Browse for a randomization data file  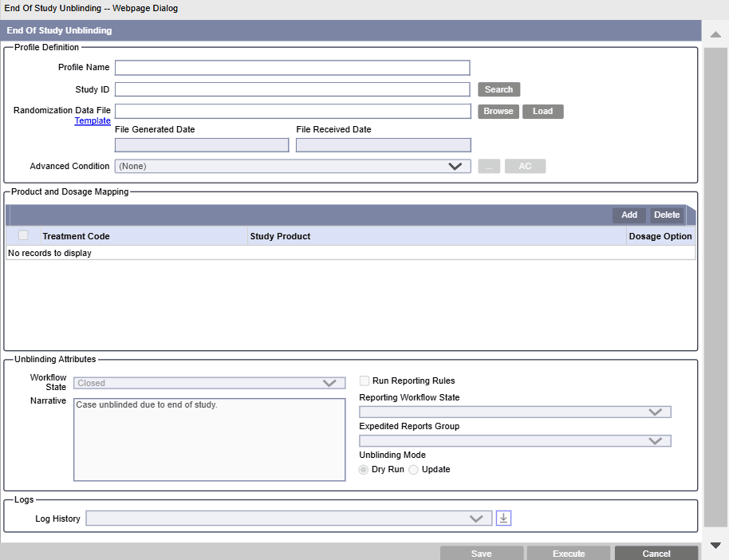[498, 111]
